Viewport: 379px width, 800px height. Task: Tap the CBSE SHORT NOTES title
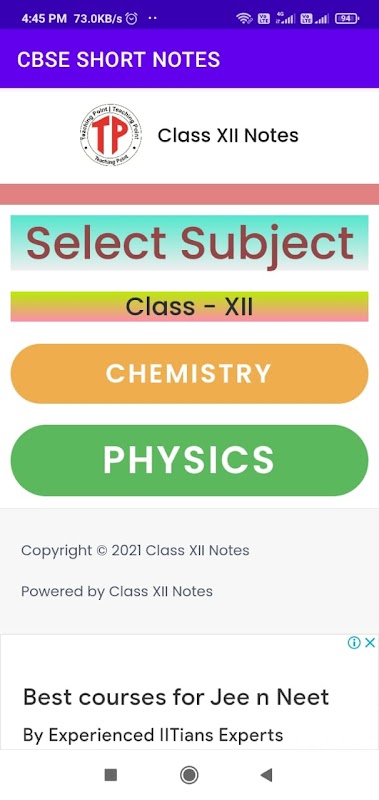coord(118,59)
